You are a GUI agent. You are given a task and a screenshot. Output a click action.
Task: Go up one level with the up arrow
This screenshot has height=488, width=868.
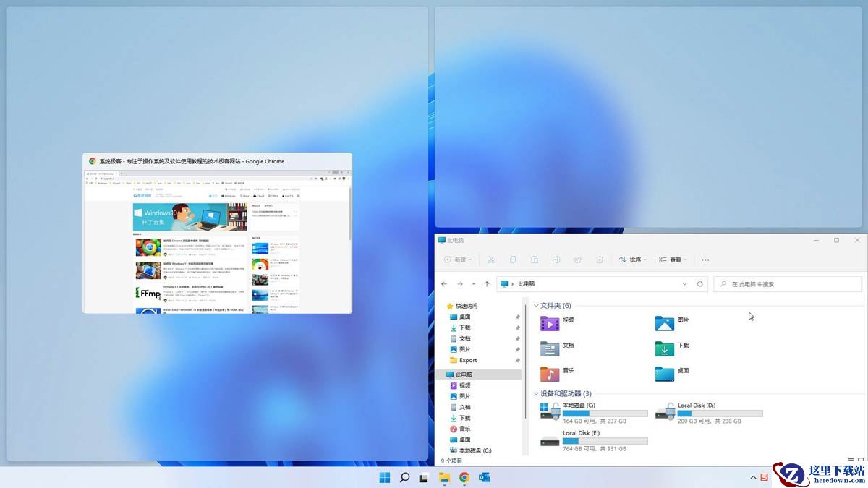487,284
